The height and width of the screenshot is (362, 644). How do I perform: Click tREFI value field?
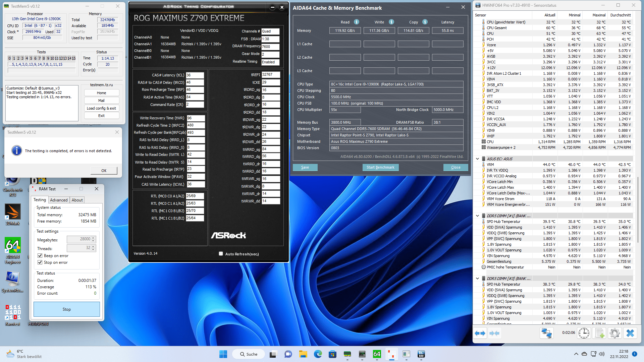(271, 74)
